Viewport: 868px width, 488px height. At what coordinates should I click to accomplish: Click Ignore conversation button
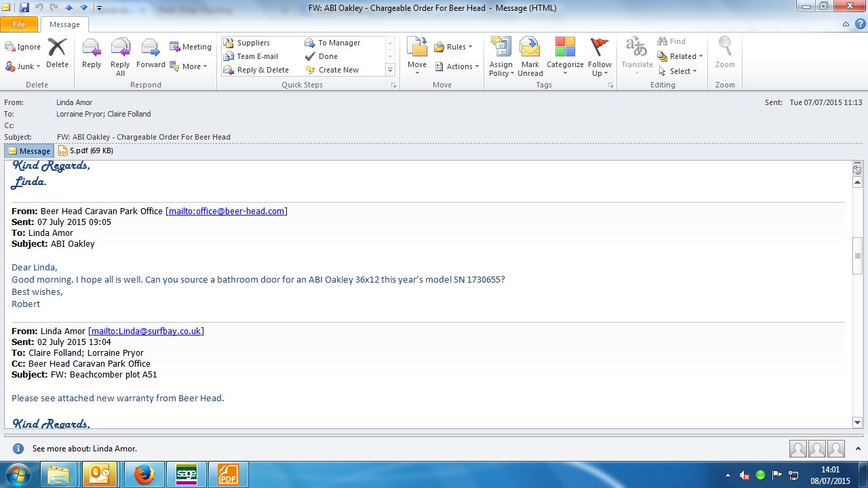tap(23, 47)
